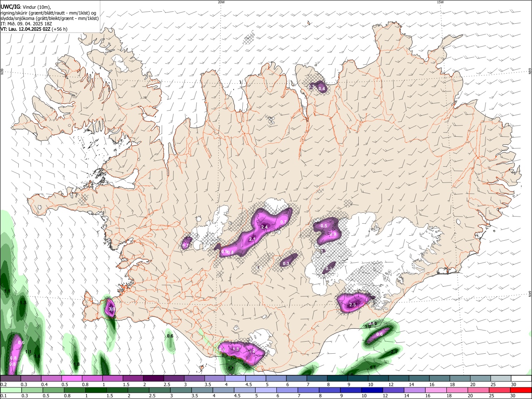Click the 15W longitude label at top

click(440, 2)
